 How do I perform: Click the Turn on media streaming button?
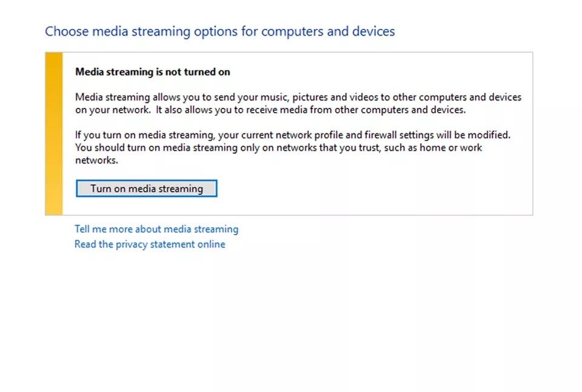[x=146, y=188]
